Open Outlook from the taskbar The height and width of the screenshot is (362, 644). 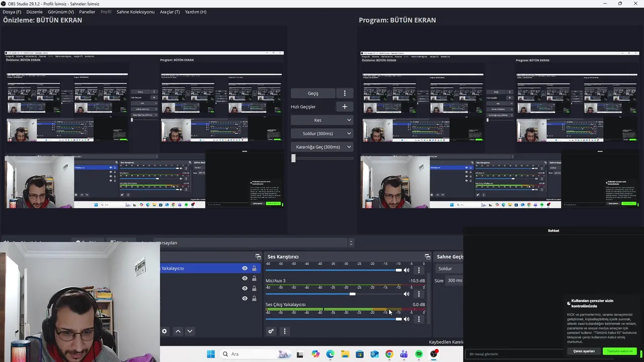point(374,354)
